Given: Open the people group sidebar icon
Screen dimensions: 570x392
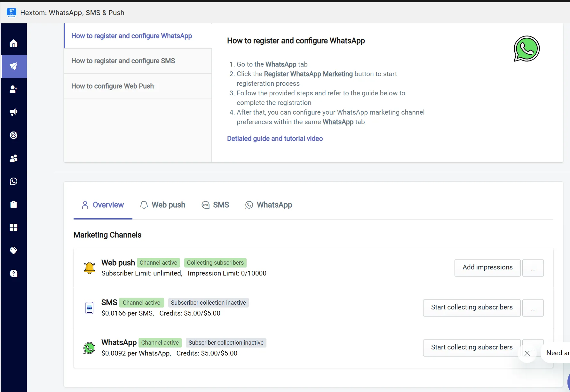Looking at the screenshot, I should pyautogui.click(x=13, y=158).
